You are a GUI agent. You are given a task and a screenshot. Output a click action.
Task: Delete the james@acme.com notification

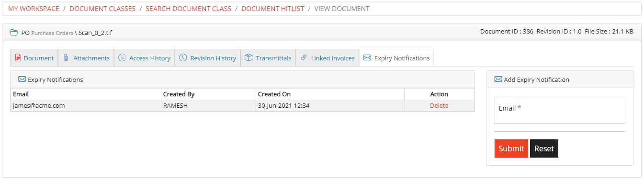tap(439, 106)
